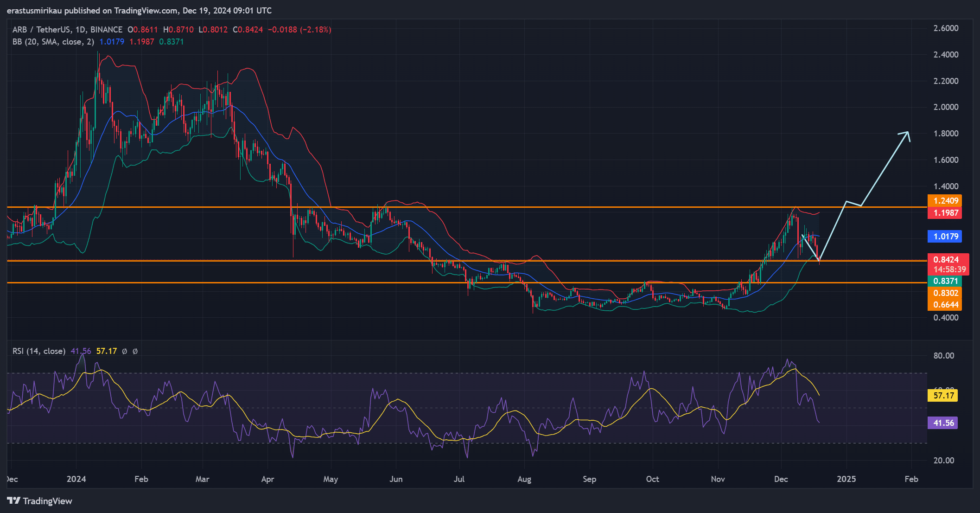Click the 2.0000 price axis tick
The image size is (980, 513).
click(x=946, y=107)
